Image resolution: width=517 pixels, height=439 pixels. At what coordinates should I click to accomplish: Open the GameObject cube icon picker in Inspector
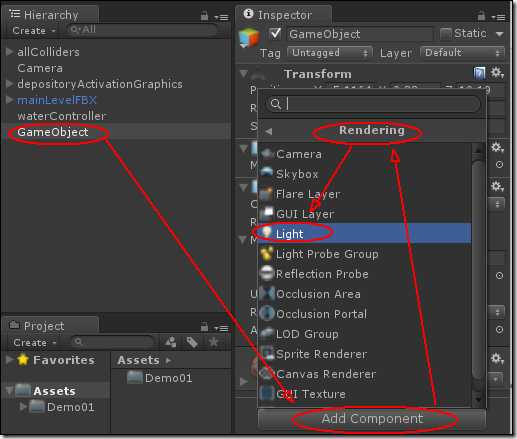coord(249,38)
